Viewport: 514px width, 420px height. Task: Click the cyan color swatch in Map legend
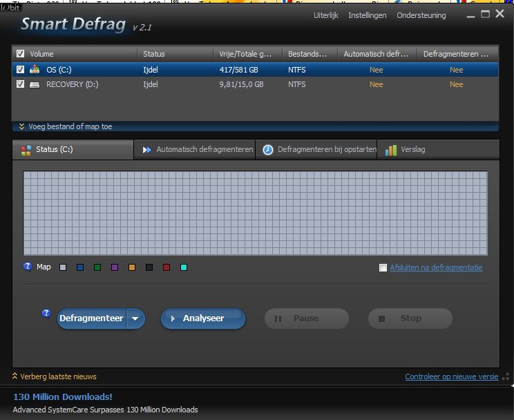(x=184, y=267)
